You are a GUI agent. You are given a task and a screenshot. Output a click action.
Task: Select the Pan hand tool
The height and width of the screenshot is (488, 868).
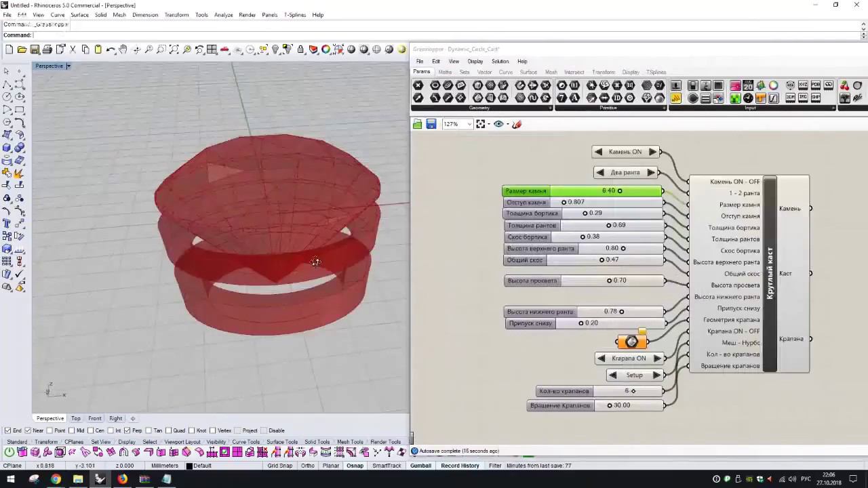point(123,49)
